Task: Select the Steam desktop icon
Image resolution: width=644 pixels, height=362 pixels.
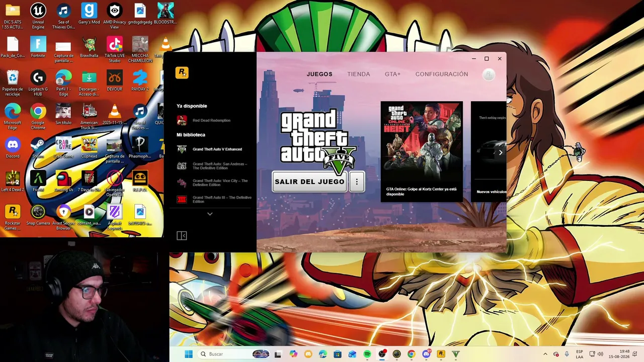Action: click(38, 148)
